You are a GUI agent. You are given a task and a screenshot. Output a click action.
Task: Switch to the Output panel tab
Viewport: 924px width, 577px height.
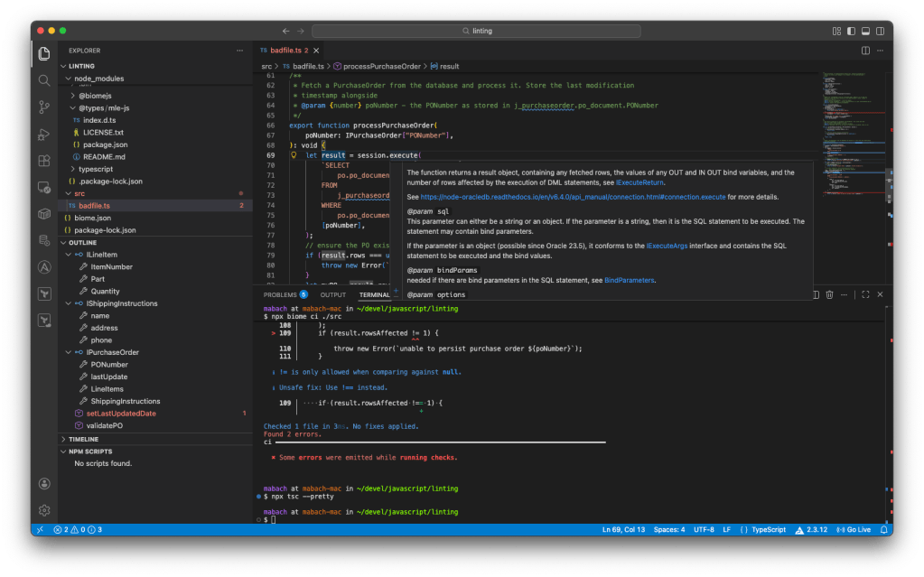coord(332,294)
